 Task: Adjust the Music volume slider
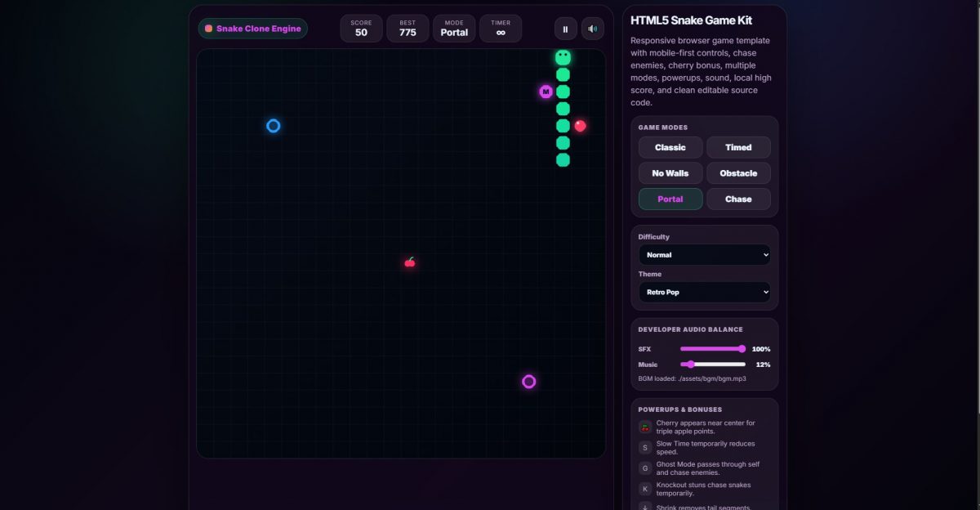[713, 365]
